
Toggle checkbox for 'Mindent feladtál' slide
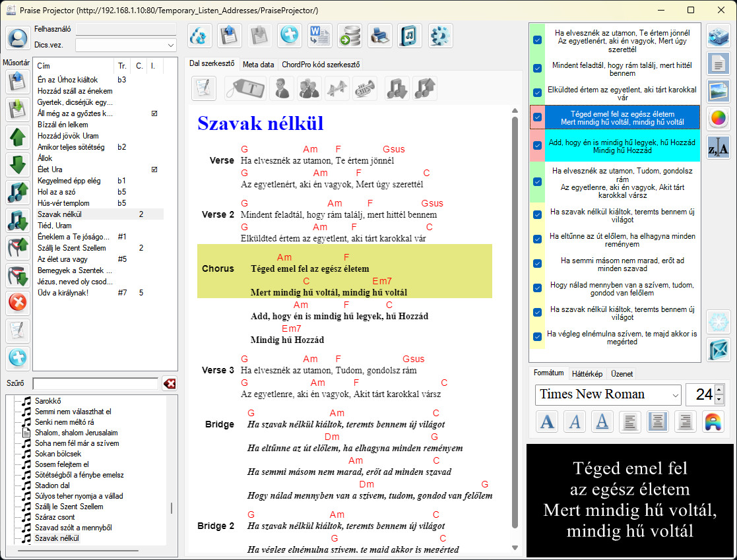tap(537, 69)
